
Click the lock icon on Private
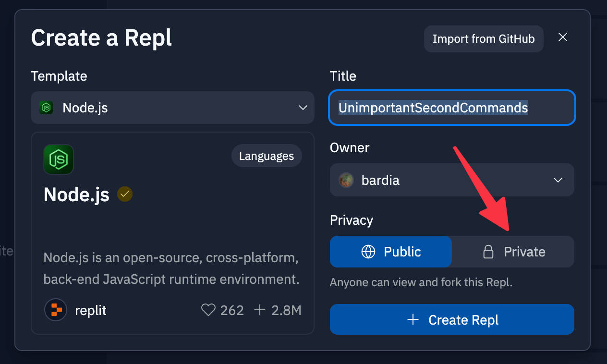(488, 252)
